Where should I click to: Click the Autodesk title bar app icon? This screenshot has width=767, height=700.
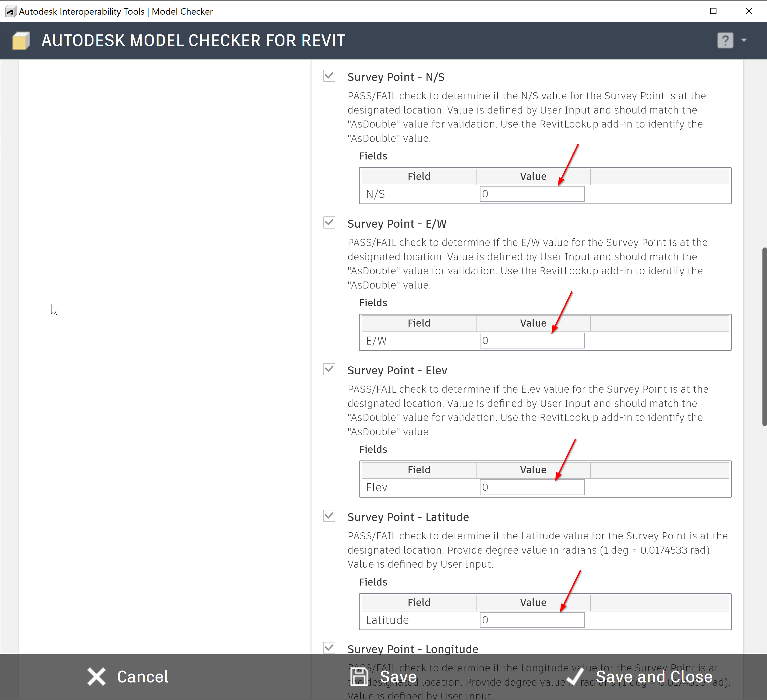[x=11, y=11]
